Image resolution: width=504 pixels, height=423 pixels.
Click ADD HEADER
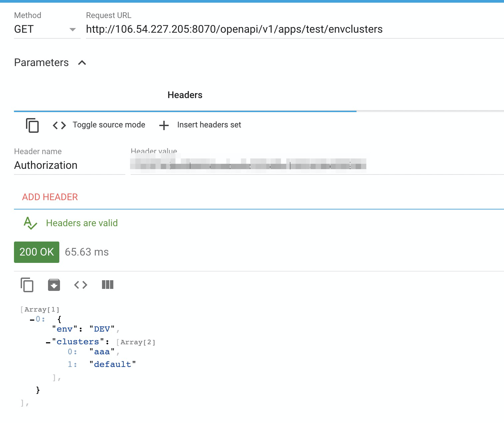pyautogui.click(x=50, y=197)
